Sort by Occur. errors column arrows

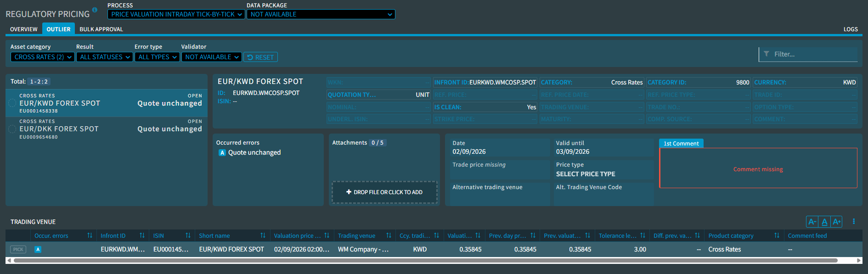click(x=90, y=235)
